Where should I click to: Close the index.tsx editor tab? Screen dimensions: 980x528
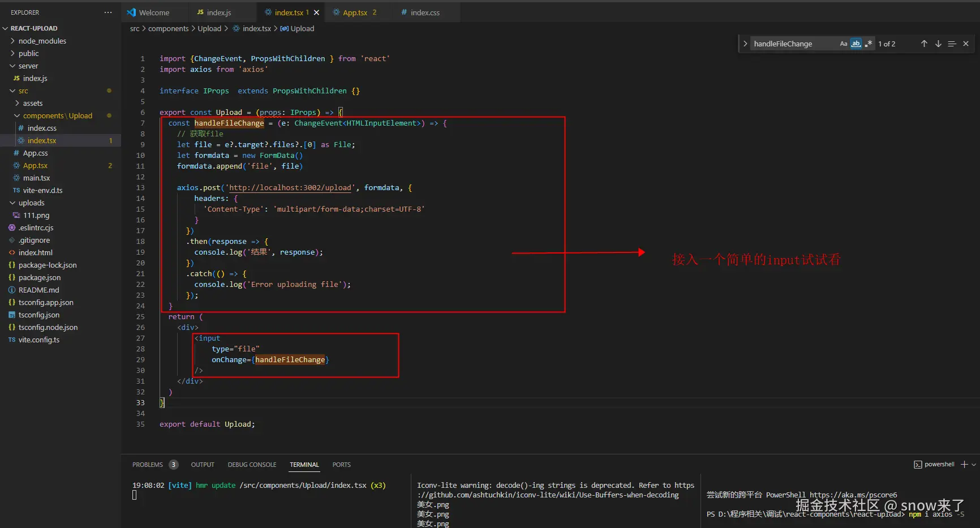point(316,12)
